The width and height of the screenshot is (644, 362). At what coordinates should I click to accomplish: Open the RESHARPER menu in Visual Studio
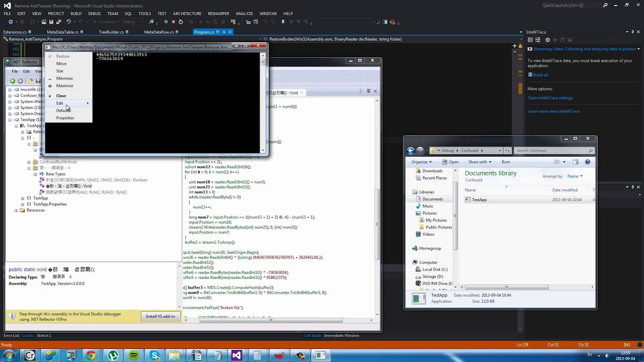(x=218, y=14)
